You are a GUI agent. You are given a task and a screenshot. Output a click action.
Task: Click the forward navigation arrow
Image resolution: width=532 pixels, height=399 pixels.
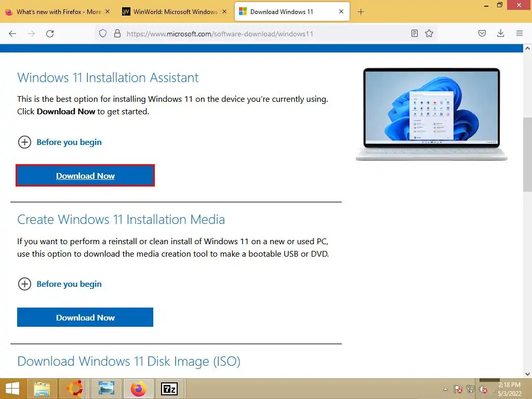point(31,34)
